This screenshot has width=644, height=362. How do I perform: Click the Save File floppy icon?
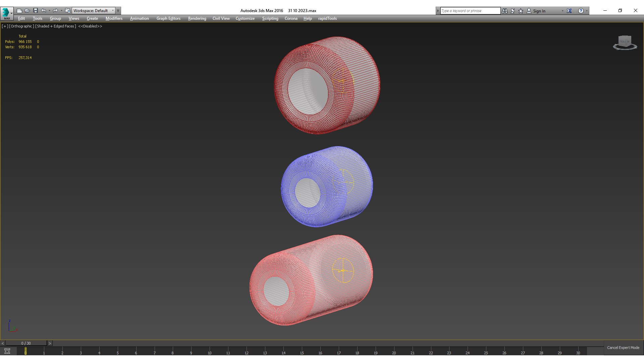(x=36, y=11)
